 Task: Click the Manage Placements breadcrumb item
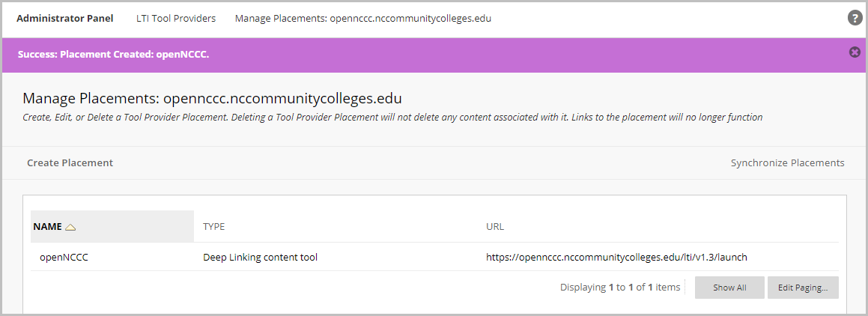[363, 18]
